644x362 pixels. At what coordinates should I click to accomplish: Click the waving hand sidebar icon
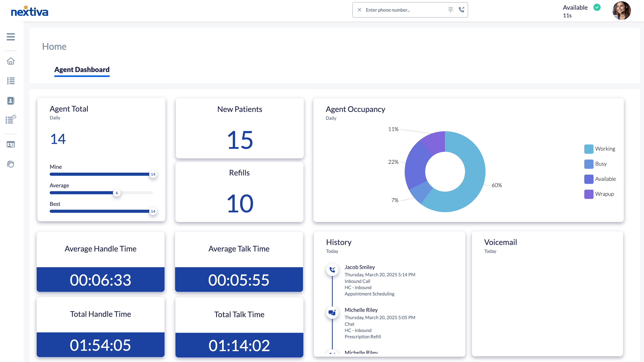pyautogui.click(x=10, y=164)
